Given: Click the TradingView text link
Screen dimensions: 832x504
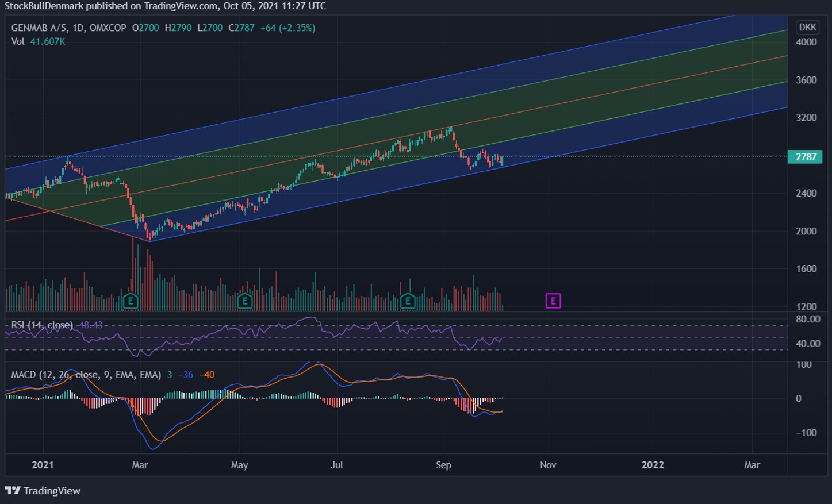Looking at the screenshot, I should tap(52, 491).
